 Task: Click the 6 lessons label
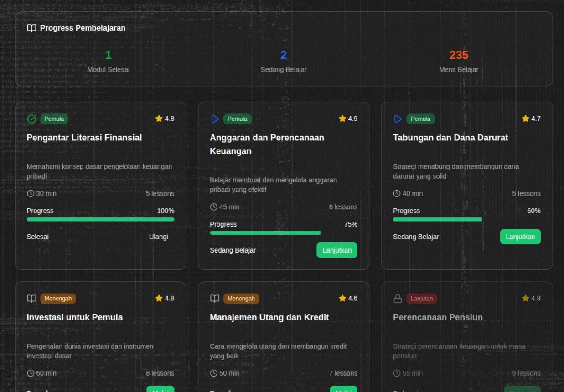343,207
